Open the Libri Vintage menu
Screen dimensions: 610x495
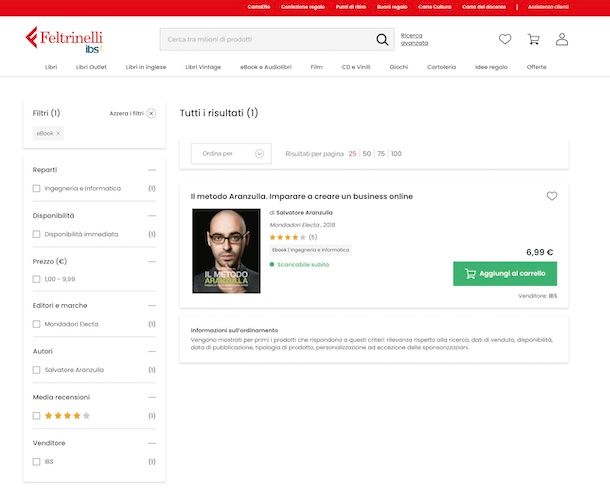pos(203,67)
